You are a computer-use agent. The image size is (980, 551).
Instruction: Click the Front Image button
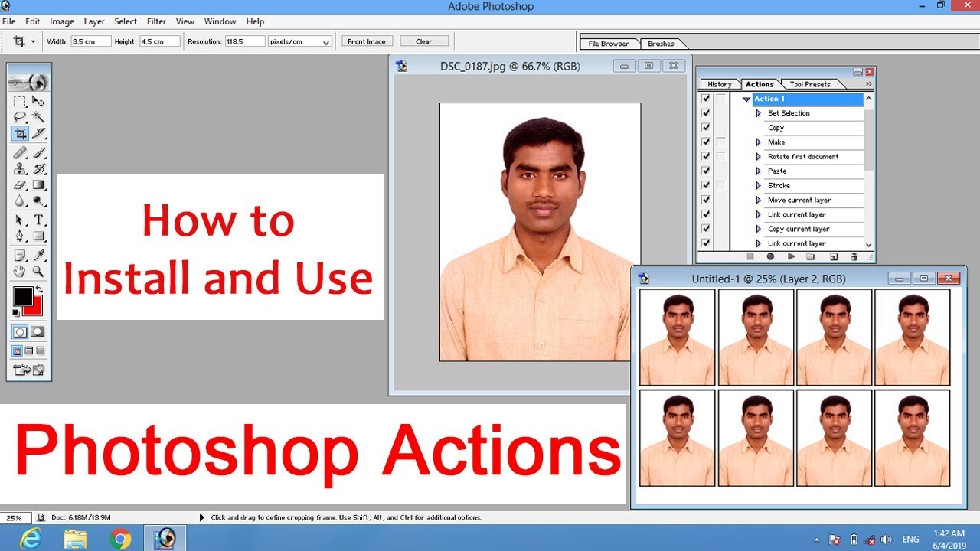click(x=367, y=41)
